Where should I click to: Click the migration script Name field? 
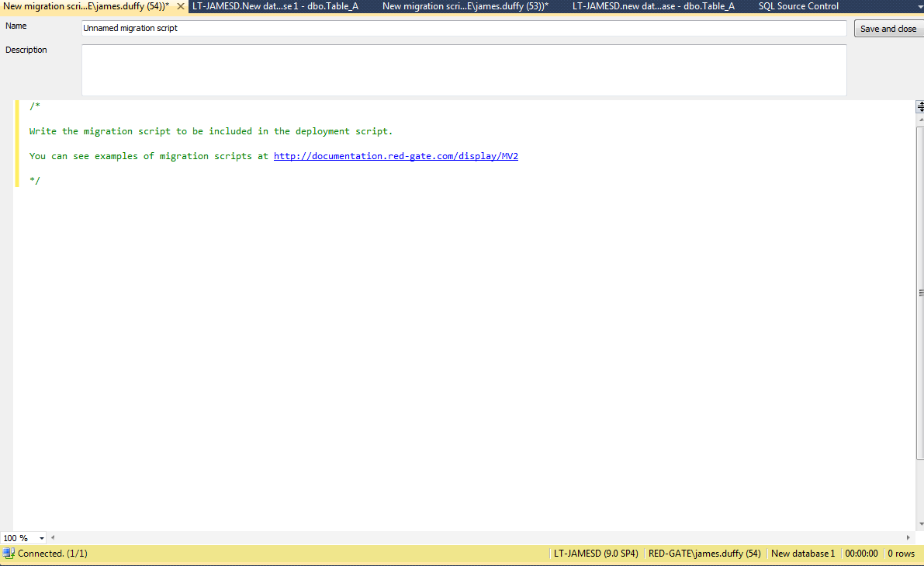tap(463, 28)
